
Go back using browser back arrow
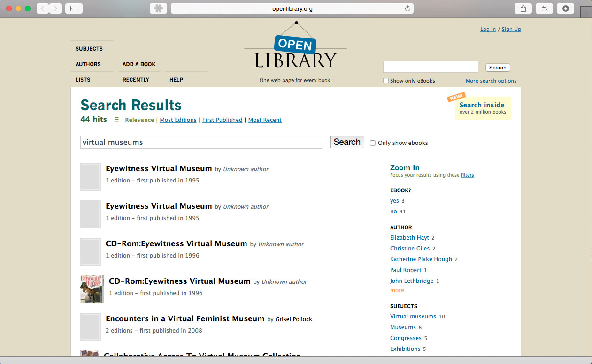tap(43, 8)
